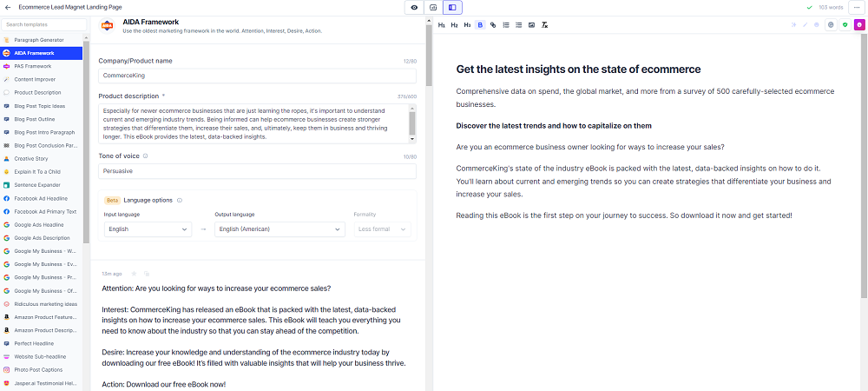Go back using the left arrow
868x391 pixels.
(x=8, y=7)
